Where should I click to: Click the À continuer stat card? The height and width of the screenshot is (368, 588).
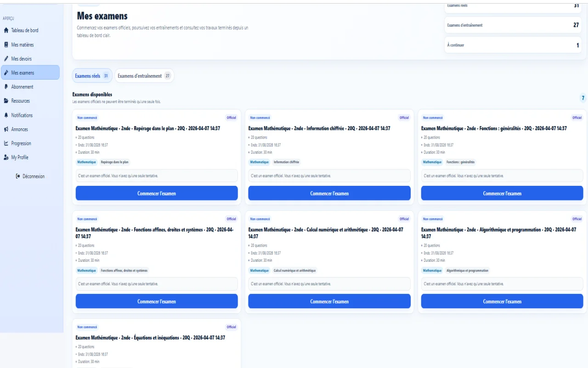tap(513, 45)
